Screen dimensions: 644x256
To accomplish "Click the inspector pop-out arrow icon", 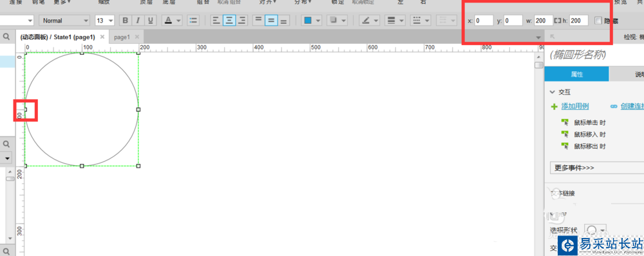I will click(553, 37).
